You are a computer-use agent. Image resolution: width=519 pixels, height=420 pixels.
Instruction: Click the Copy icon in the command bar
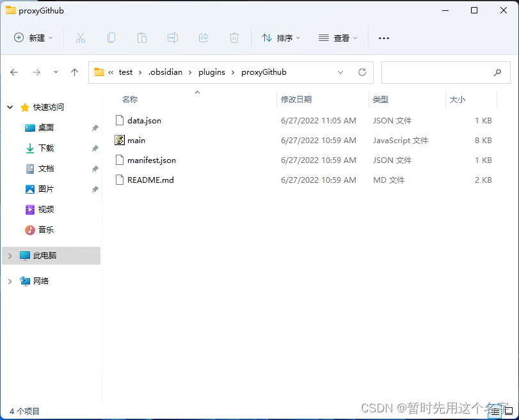pyautogui.click(x=111, y=38)
